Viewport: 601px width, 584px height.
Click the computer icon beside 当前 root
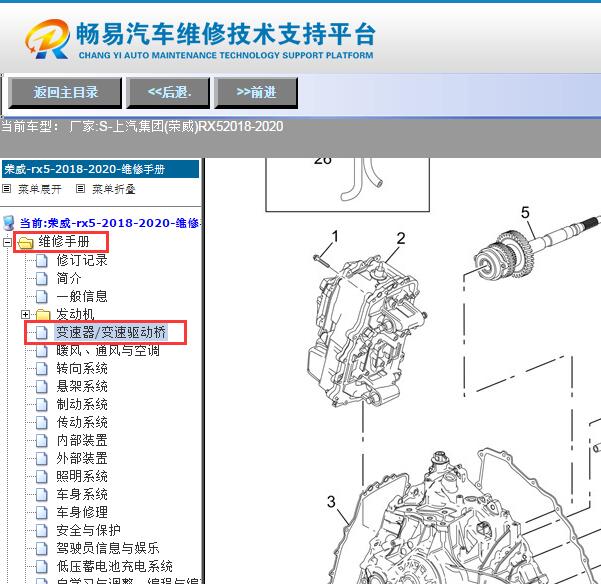(8, 223)
